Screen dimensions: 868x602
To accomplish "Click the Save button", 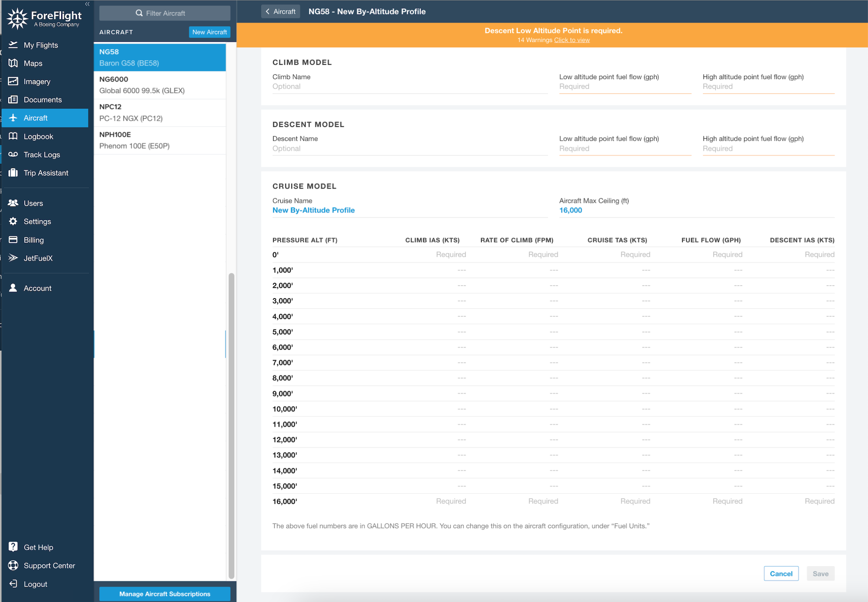I will (x=820, y=574).
